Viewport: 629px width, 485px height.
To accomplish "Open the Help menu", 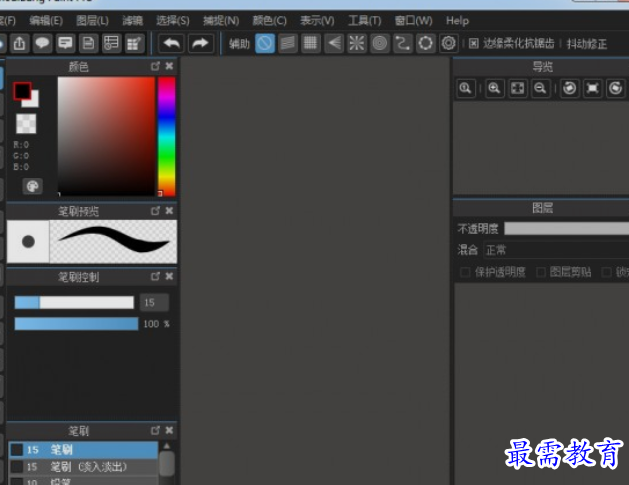I will [x=457, y=20].
